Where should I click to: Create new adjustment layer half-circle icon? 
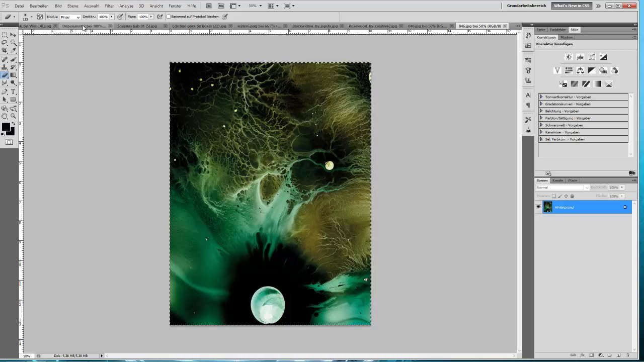click(x=601, y=355)
